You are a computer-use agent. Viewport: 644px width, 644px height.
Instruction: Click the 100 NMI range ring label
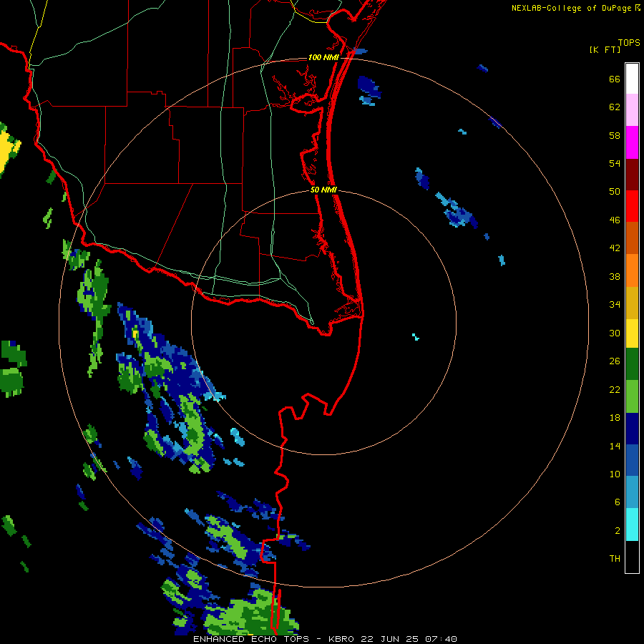tap(323, 57)
